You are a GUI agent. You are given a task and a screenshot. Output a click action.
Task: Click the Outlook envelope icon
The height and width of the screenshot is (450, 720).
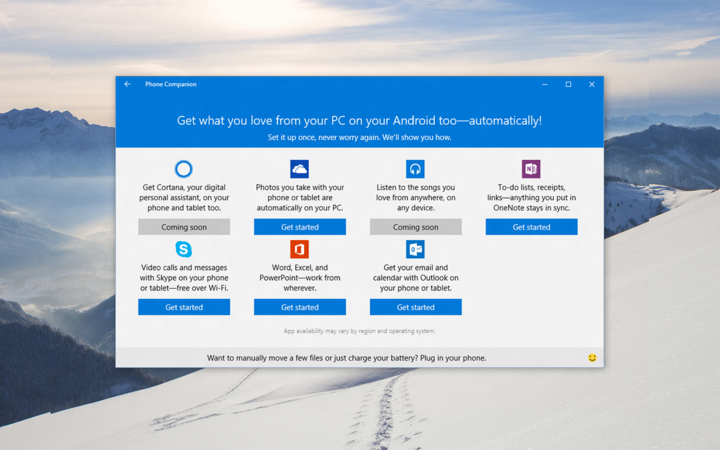tap(415, 249)
